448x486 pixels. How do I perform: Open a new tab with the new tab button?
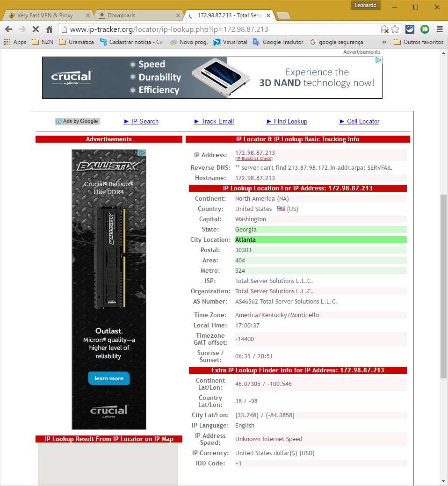[x=283, y=15]
